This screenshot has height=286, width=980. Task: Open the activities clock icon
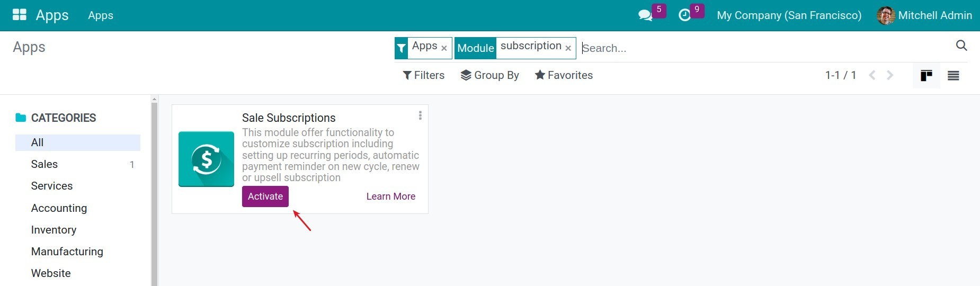684,15
